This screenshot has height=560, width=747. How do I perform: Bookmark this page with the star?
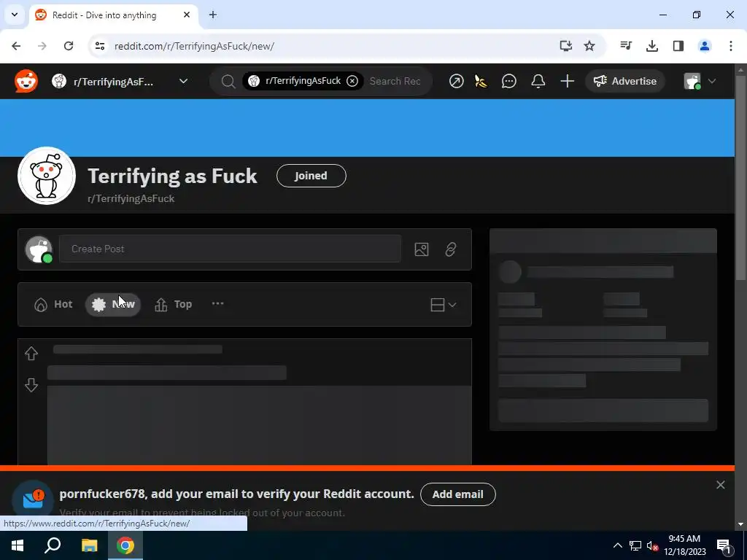click(x=589, y=46)
